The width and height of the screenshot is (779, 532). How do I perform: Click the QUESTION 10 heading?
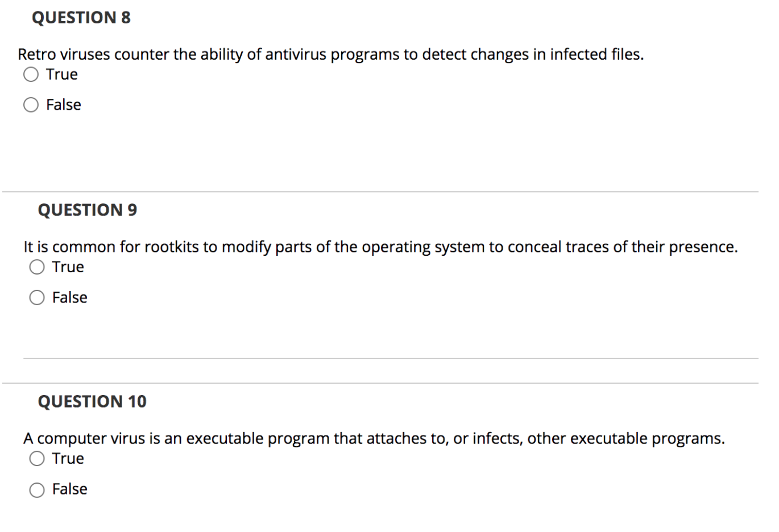coord(92,401)
